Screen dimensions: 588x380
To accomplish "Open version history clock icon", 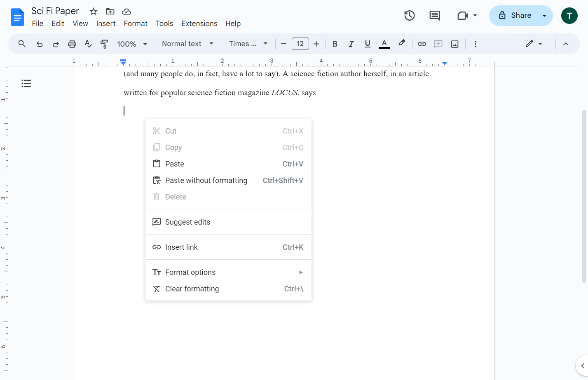I will pos(409,16).
